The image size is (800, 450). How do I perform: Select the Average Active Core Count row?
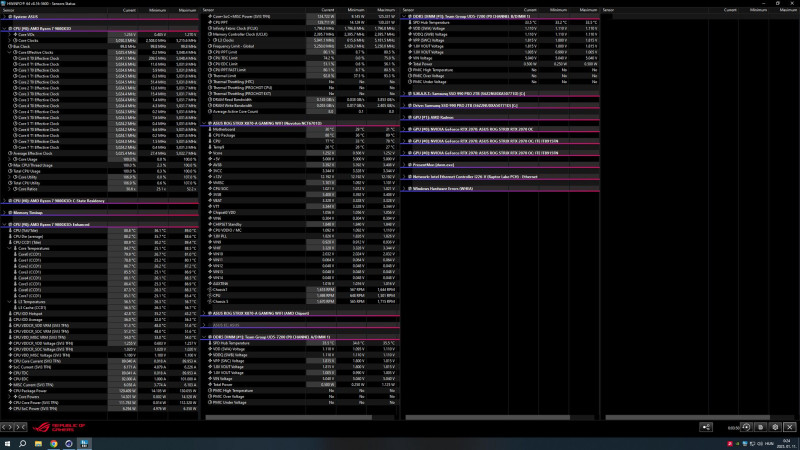pos(300,111)
